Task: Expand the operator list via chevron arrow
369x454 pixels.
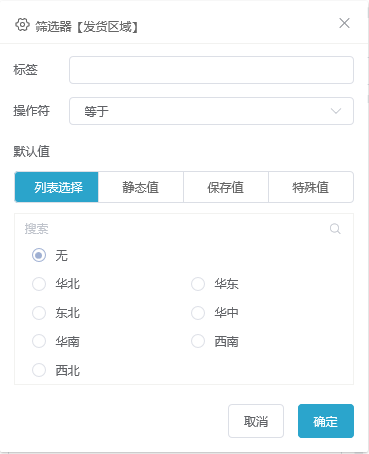Action: coord(336,111)
